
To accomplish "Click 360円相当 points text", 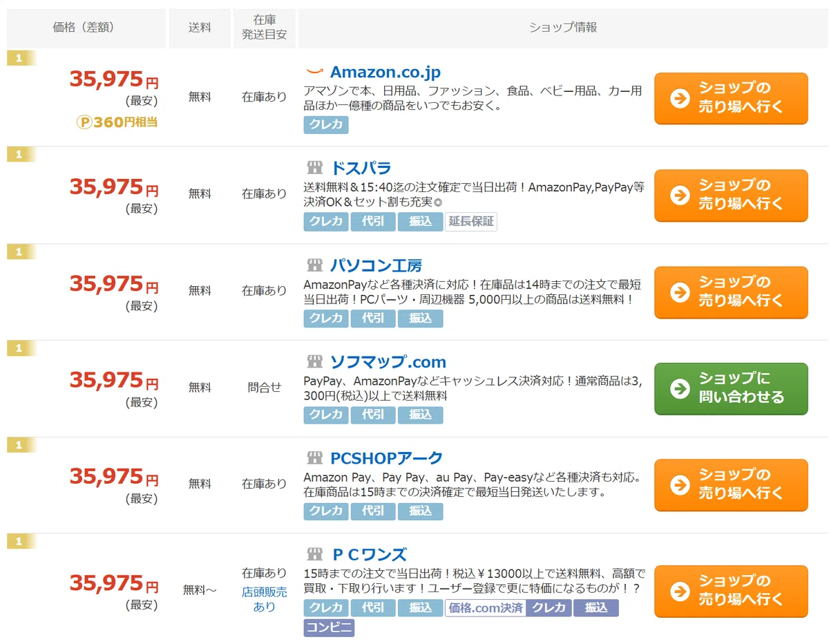I will click(126, 123).
